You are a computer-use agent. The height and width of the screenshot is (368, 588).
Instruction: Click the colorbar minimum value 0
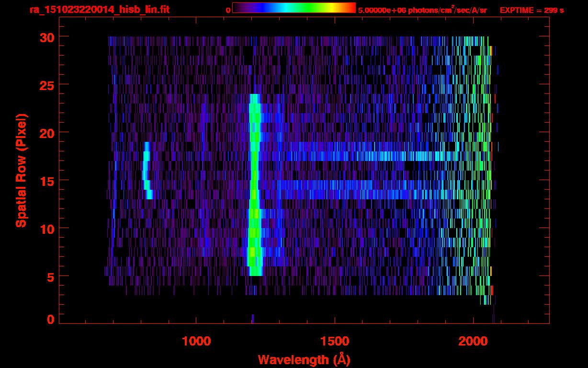click(x=228, y=10)
